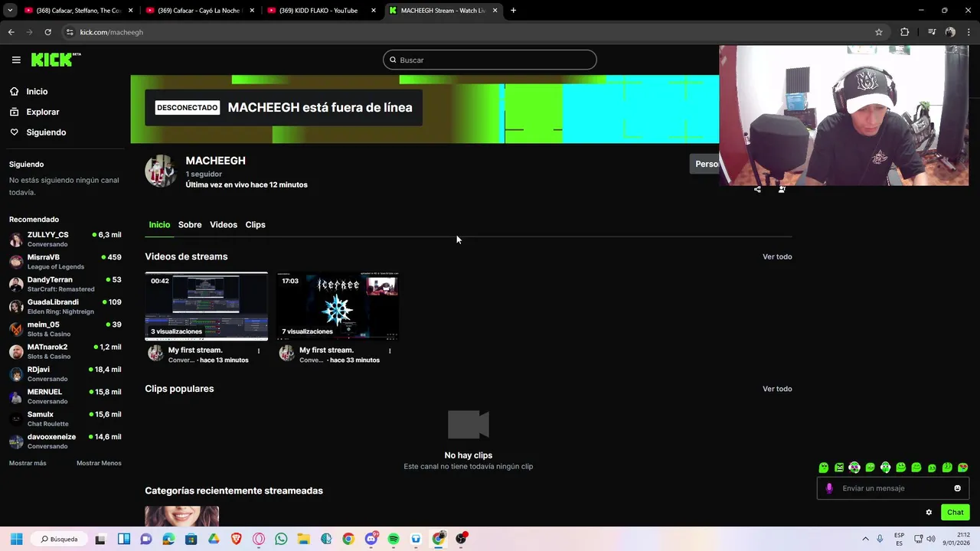The height and width of the screenshot is (551, 980).
Task: Click the user icon beside the share icon
Action: click(x=782, y=190)
